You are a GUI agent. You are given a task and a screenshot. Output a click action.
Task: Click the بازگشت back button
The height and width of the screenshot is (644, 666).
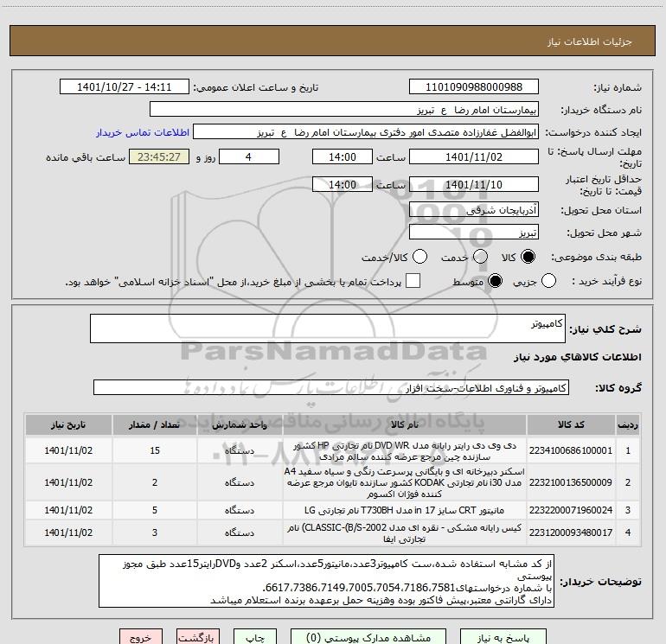pyautogui.click(x=198, y=638)
